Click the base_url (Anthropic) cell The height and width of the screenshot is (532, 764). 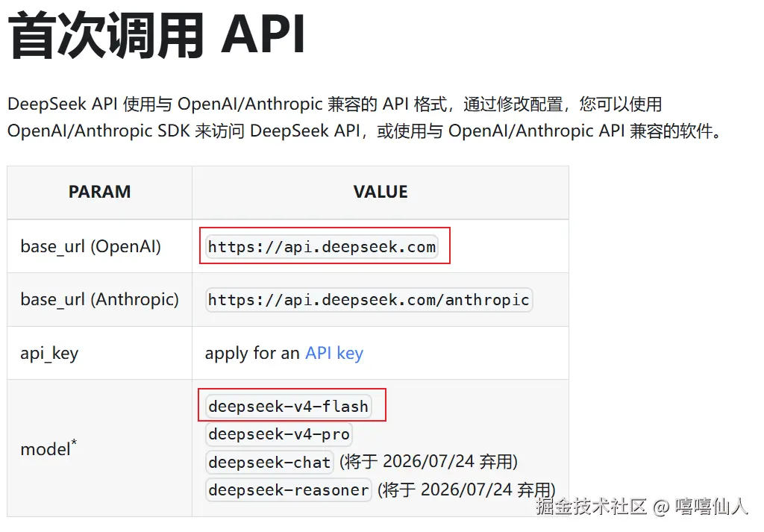pyautogui.click(x=99, y=300)
